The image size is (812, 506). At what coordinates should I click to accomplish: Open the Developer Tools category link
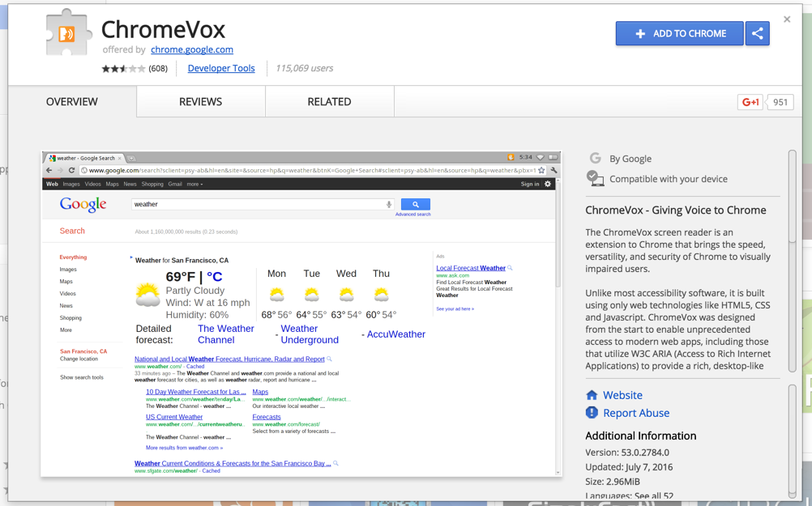(221, 68)
